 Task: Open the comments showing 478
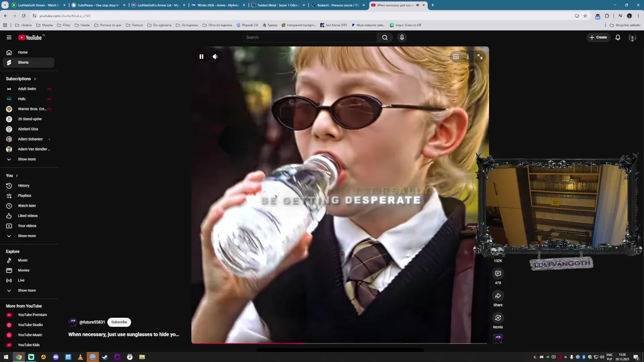pos(498,274)
